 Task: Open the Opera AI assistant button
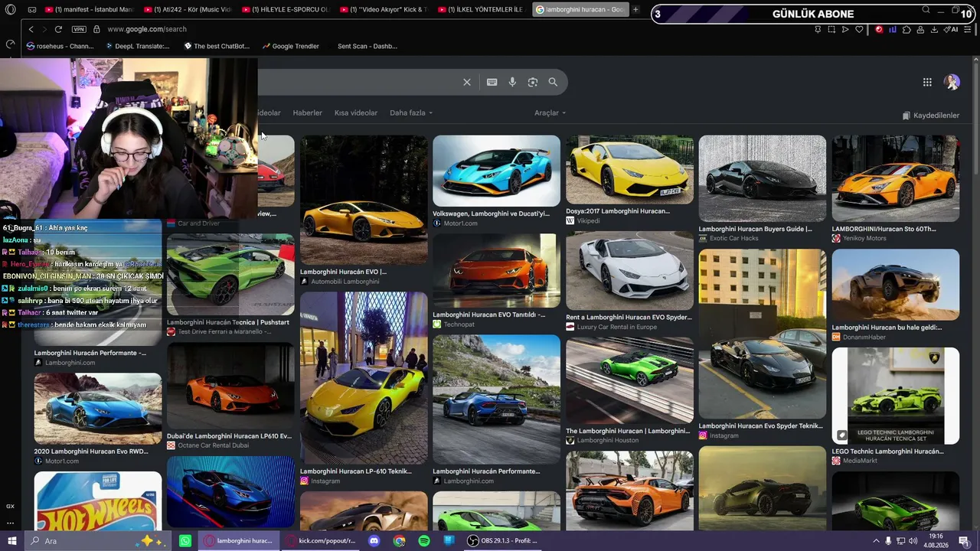951,29
